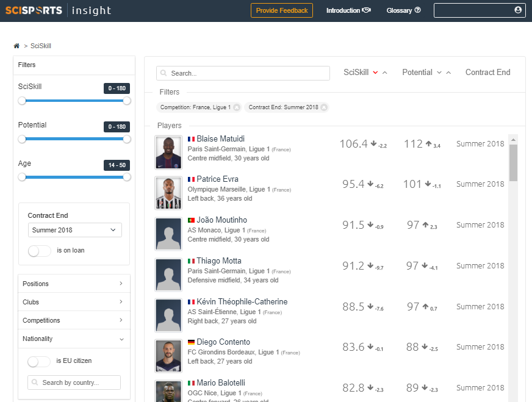Viewport: 532px width, 402px height.
Task: Click the Potential slider right handle
Action: (x=127, y=139)
